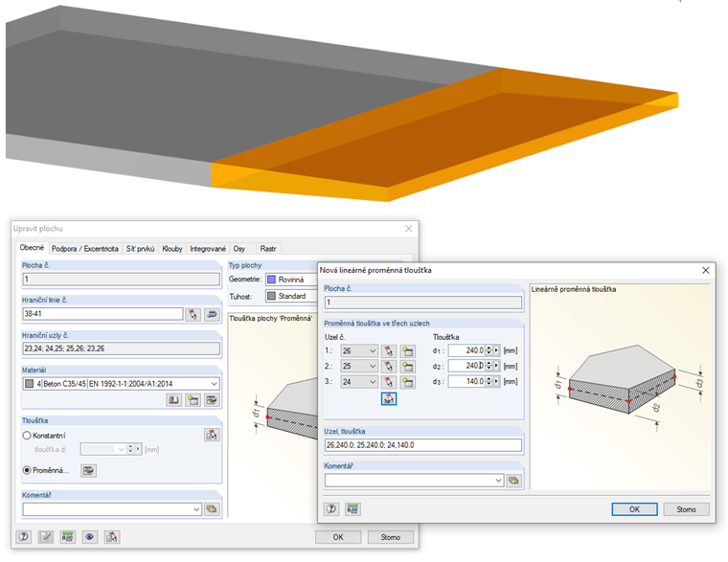The image size is (728, 562).
Task: Click the edit material icon
Action: coord(212,399)
